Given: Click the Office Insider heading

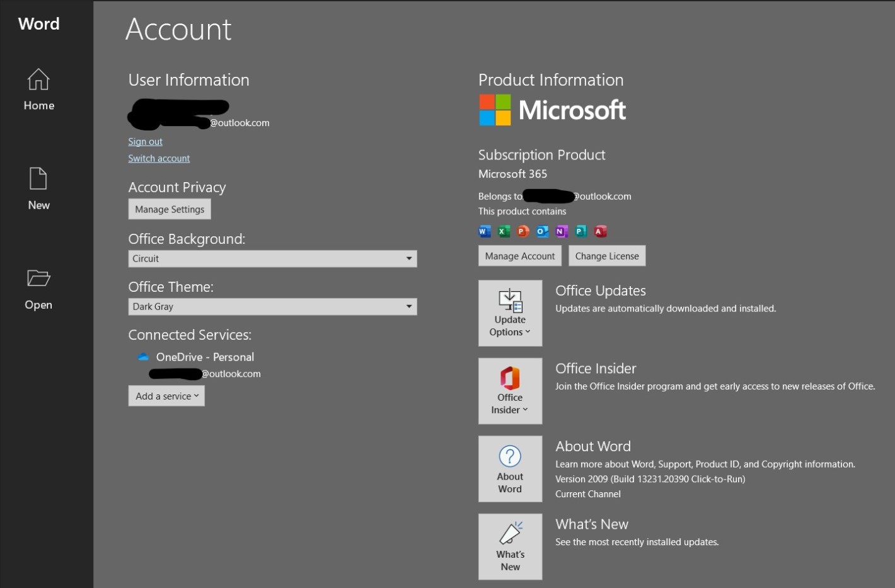Looking at the screenshot, I should click(596, 369).
